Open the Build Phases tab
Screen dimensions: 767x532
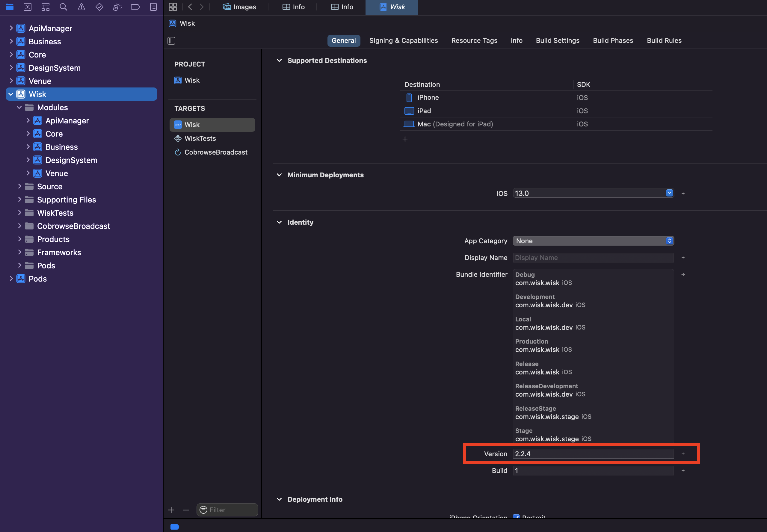[x=613, y=41]
